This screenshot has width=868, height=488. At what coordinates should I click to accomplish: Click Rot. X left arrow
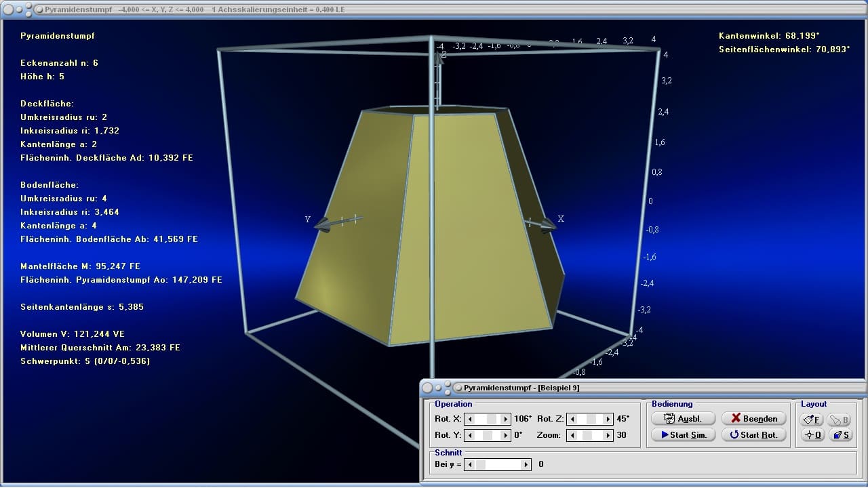coord(469,419)
